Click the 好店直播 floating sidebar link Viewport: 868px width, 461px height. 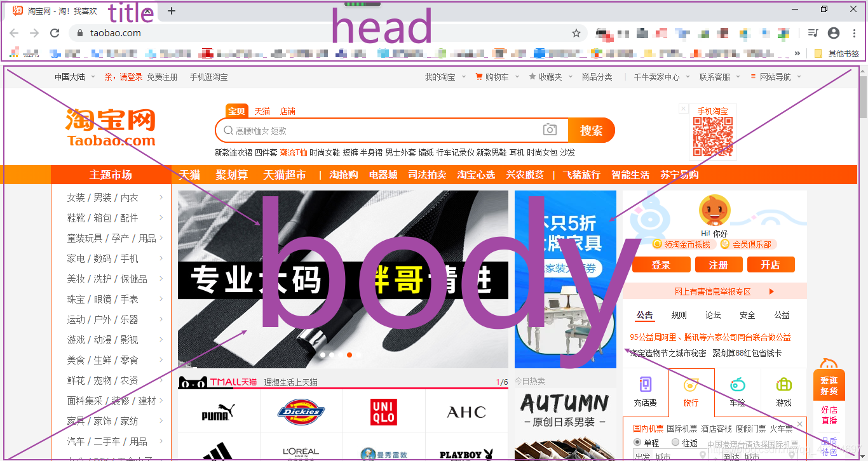(829, 415)
